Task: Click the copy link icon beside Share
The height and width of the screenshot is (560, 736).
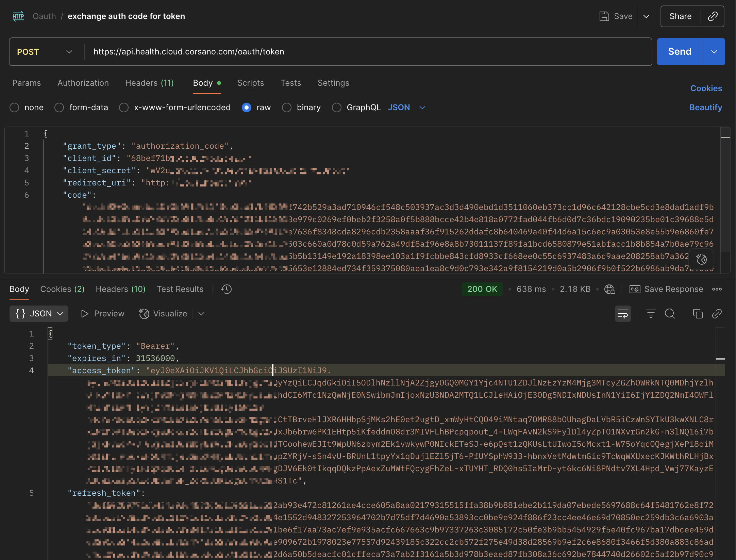Action: (713, 16)
